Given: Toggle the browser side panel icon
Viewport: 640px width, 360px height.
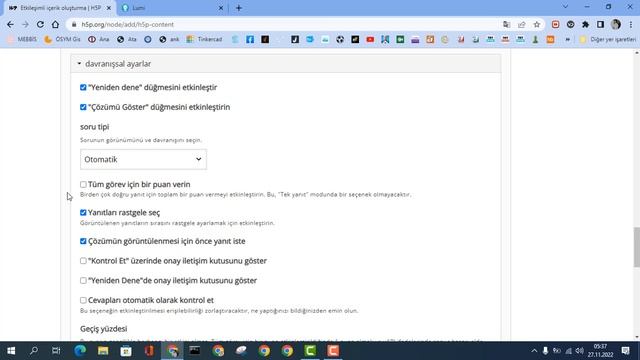Looking at the screenshot, I should tap(600, 24).
